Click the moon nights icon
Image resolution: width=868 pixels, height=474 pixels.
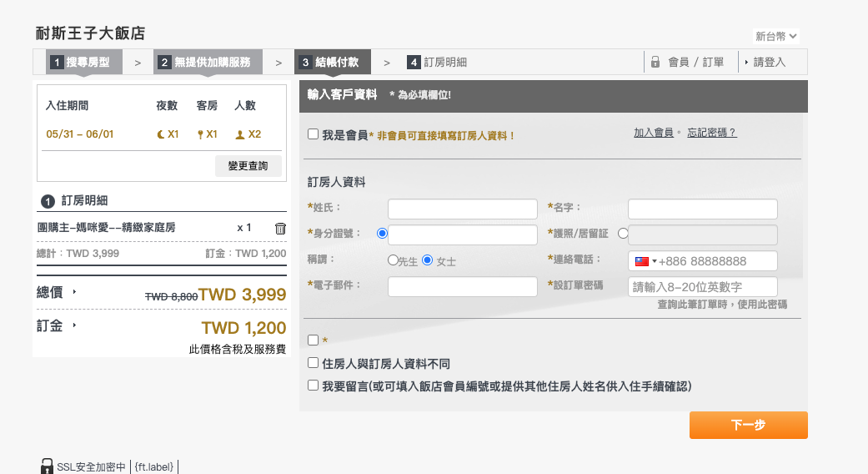pos(161,134)
